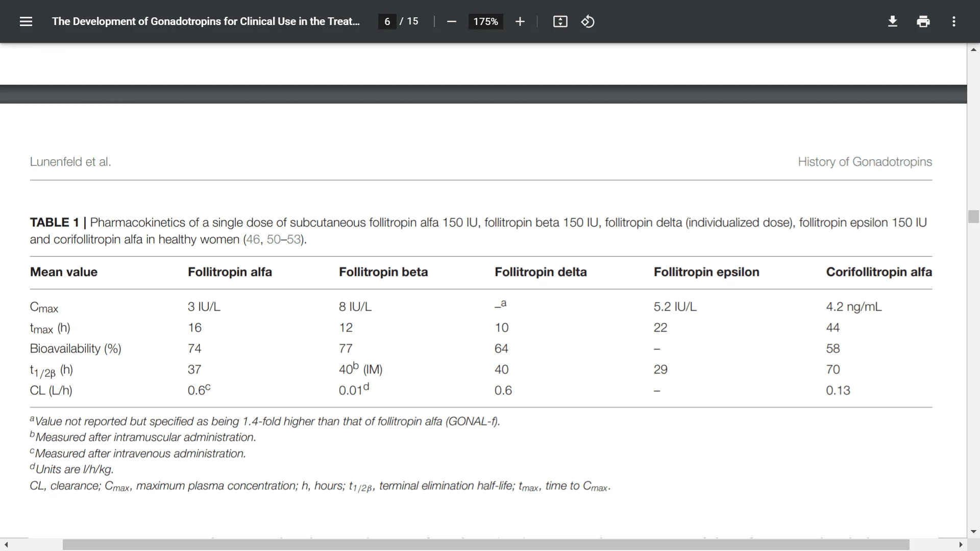Viewport: 980px width, 551px height.
Task: Click the '3 IU/L' cell
Action: (x=204, y=307)
